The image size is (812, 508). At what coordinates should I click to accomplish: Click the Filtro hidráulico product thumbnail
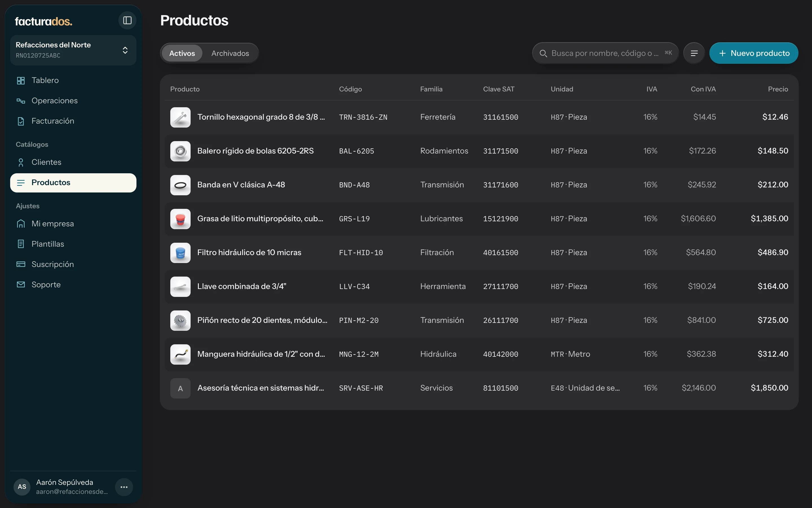[180, 253]
